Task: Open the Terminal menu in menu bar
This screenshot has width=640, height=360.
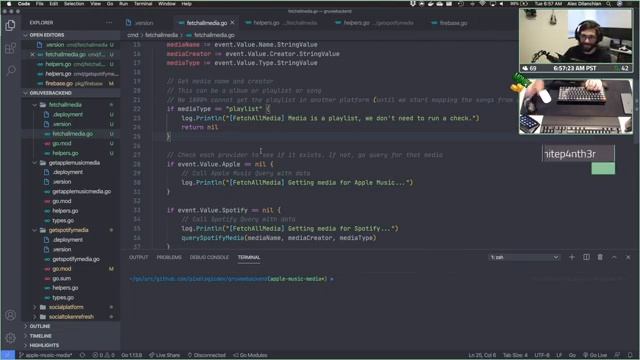Action: [143, 4]
